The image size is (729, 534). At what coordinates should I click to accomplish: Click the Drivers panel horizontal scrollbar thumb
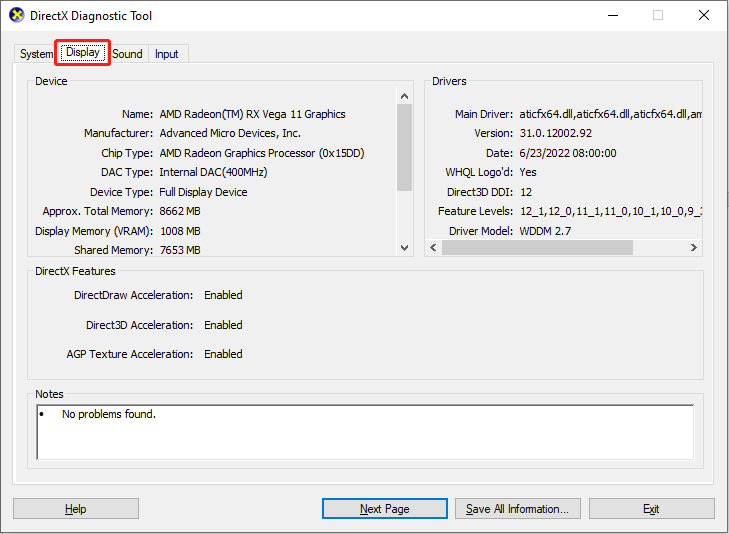[537, 248]
